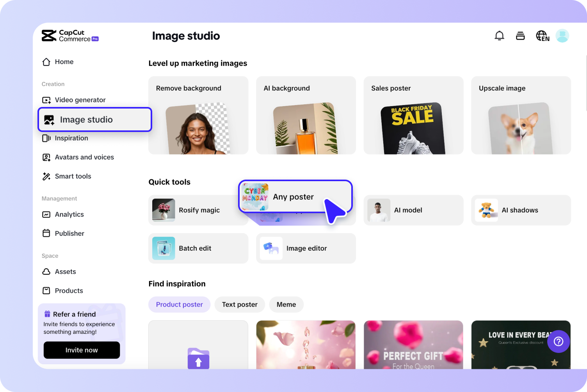This screenshot has height=392, width=587.
Task: Open Video generator from the sidebar
Action: tap(80, 100)
